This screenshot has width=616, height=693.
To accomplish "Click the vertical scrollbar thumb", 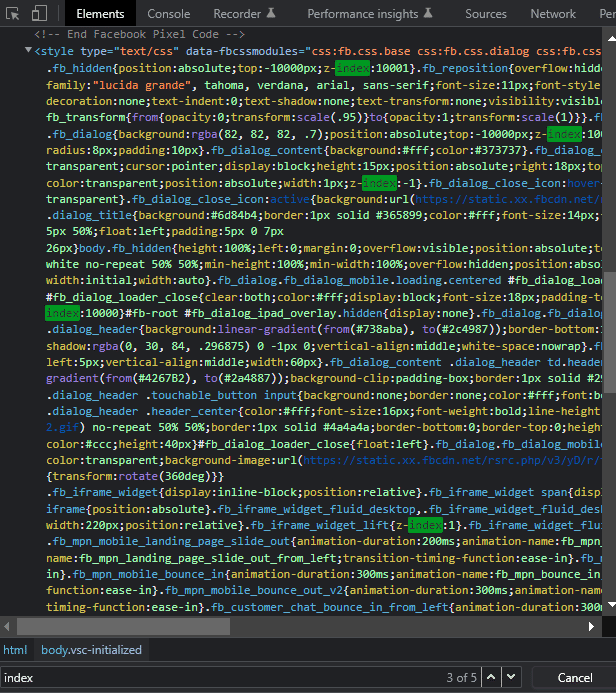I will coord(611,332).
